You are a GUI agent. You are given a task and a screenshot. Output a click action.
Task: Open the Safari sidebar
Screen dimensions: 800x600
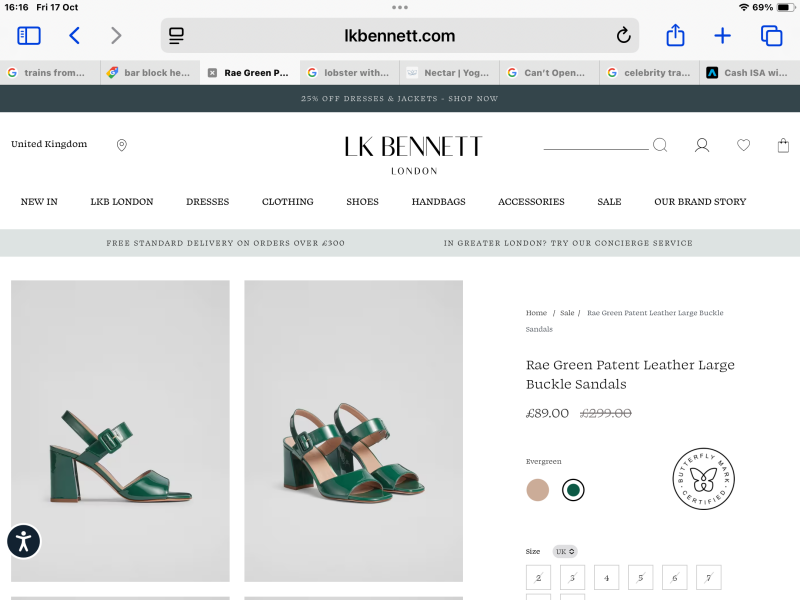[x=29, y=36]
